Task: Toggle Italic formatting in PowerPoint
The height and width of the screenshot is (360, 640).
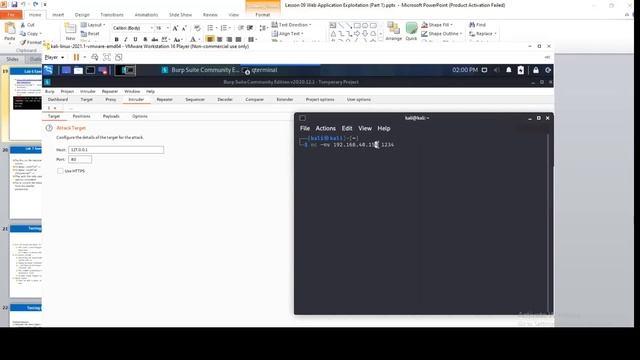Action: 126,40
